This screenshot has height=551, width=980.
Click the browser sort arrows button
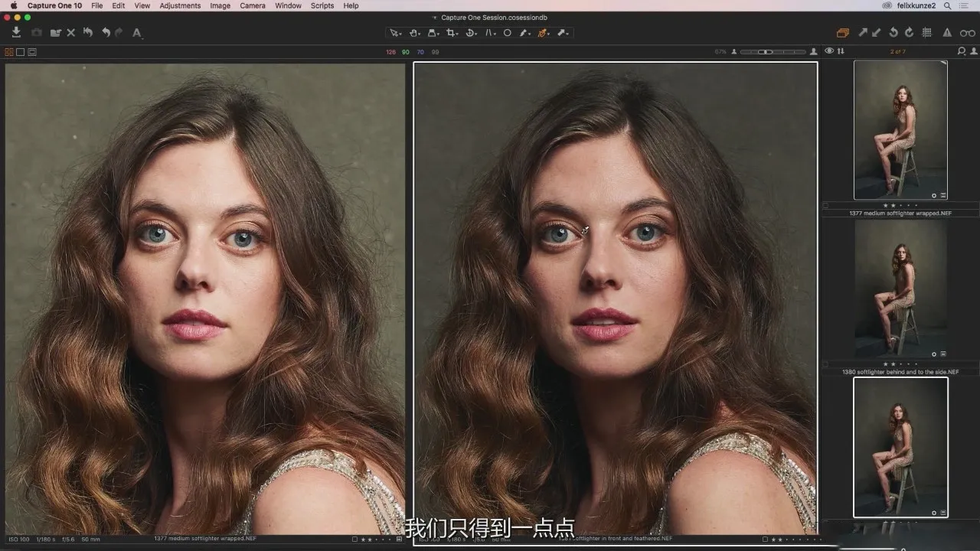point(841,51)
